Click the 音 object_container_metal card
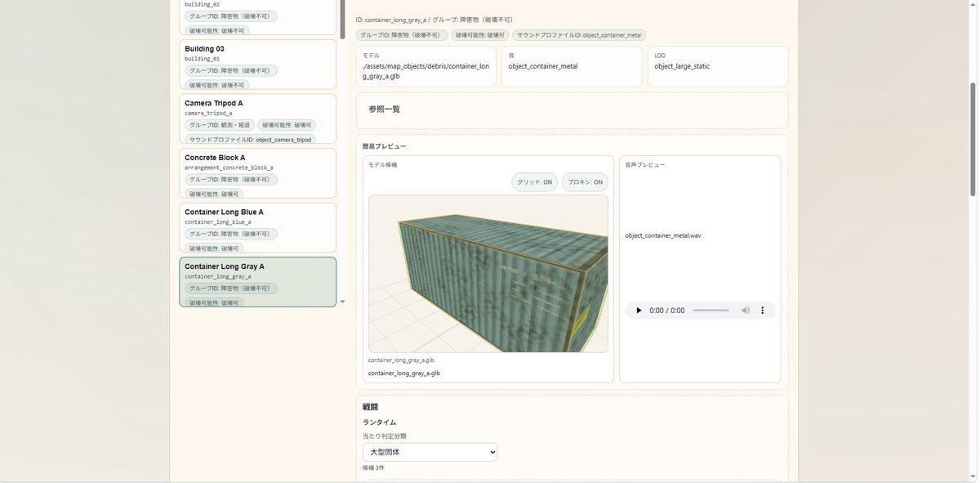 click(572, 66)
